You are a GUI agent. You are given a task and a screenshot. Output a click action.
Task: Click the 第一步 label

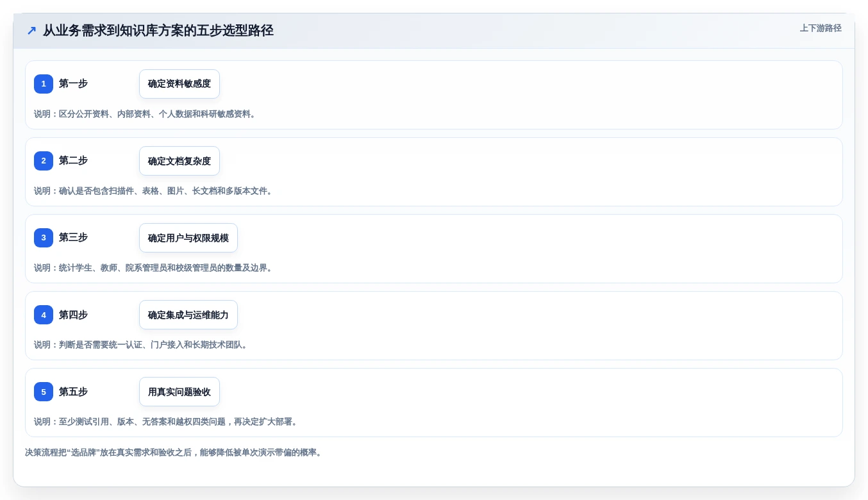pos(73,83)
